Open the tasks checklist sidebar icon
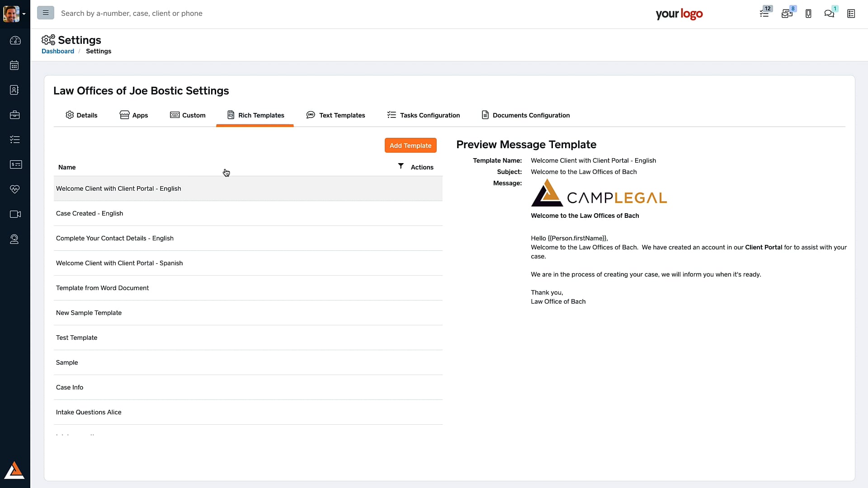Viewport: 868px width, 488px height. tap(15, 140)
